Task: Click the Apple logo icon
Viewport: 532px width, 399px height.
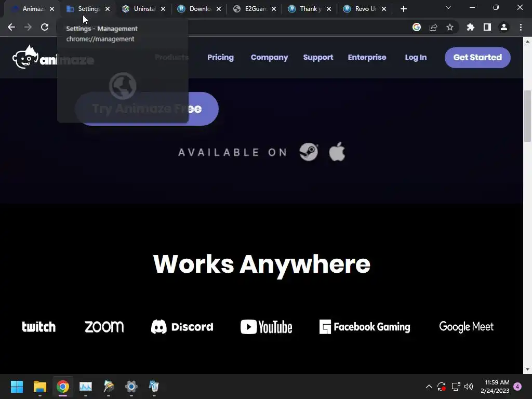Action: [337, 152]
